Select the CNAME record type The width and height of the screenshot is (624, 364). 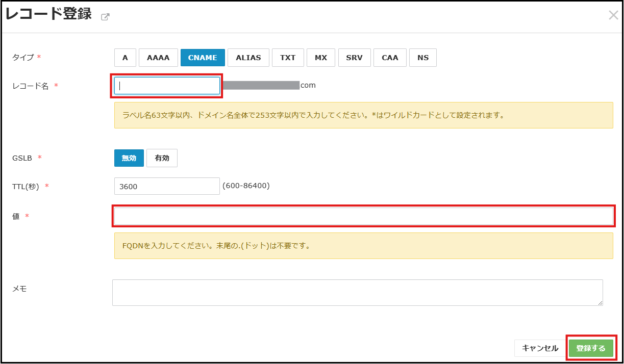click(x=203, y=58)
